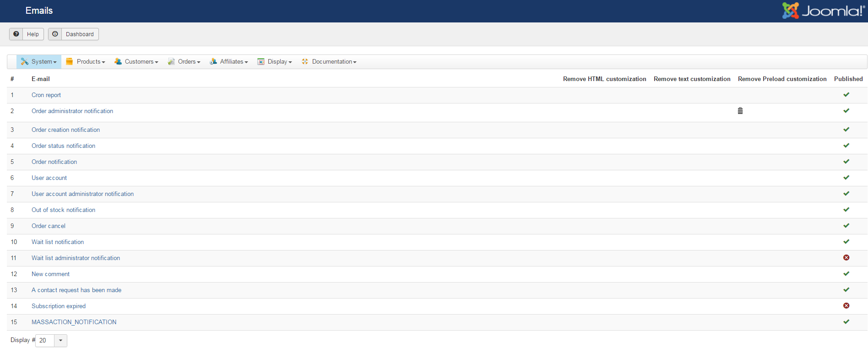Click the Customers people icon
This screenshot has width=868, height=348.
click(x=118, y=61)
